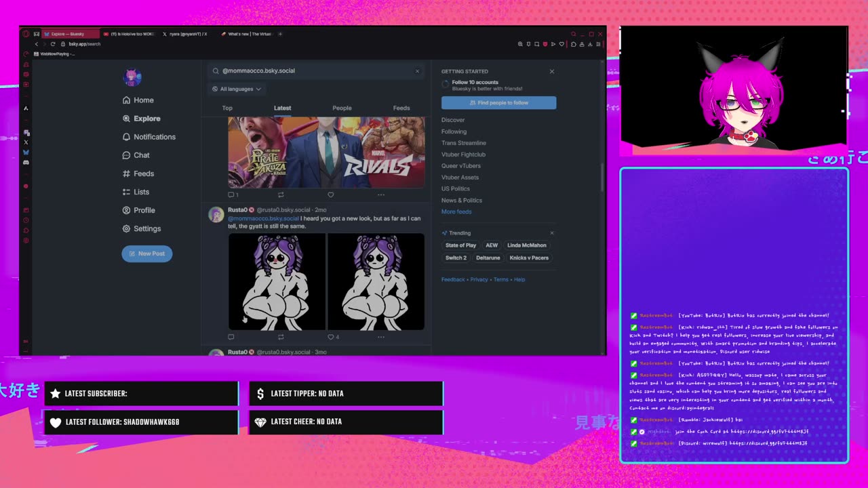The width and height of the screenshot is (868, 488).
Task: Switch to the Top results tab
Action: coord(227,108)
